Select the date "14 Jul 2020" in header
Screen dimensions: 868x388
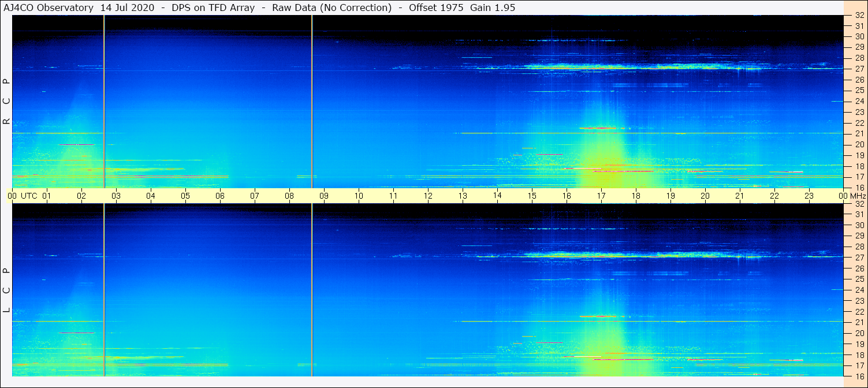(127, 8)
